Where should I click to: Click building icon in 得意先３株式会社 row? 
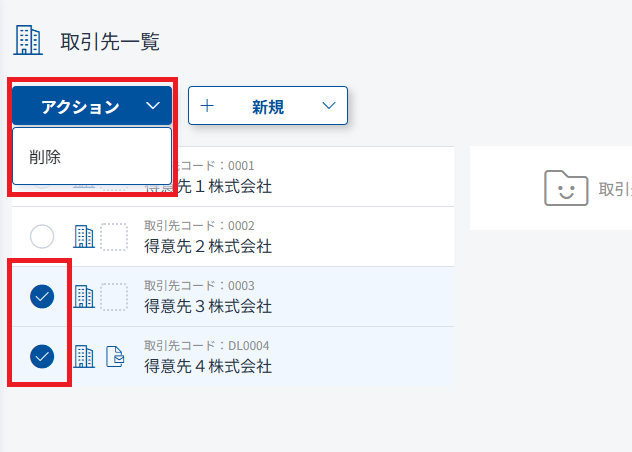(x=84, y=297)
